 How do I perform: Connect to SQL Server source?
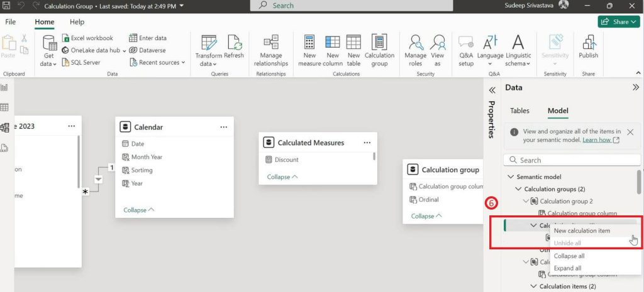tap(81, 62)
